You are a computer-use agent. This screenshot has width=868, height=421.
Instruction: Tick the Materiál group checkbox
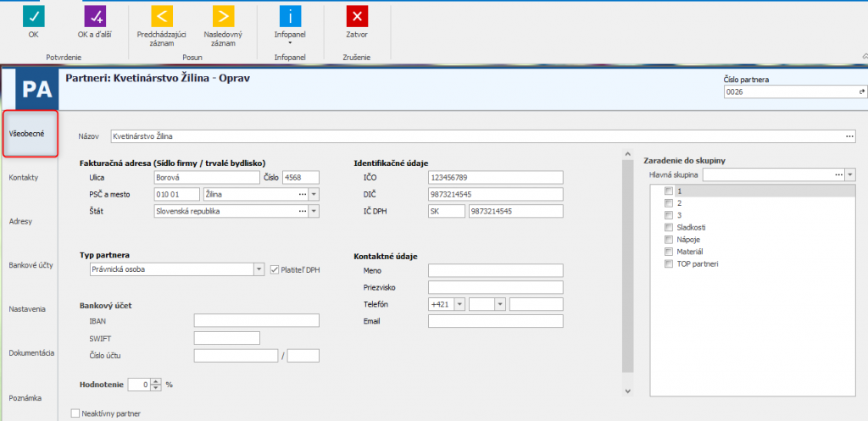pos(669,252)
